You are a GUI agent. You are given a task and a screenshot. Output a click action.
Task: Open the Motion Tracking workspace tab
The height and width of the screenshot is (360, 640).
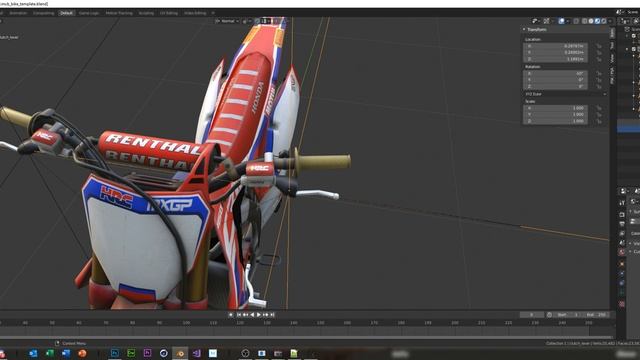(119, 13)
